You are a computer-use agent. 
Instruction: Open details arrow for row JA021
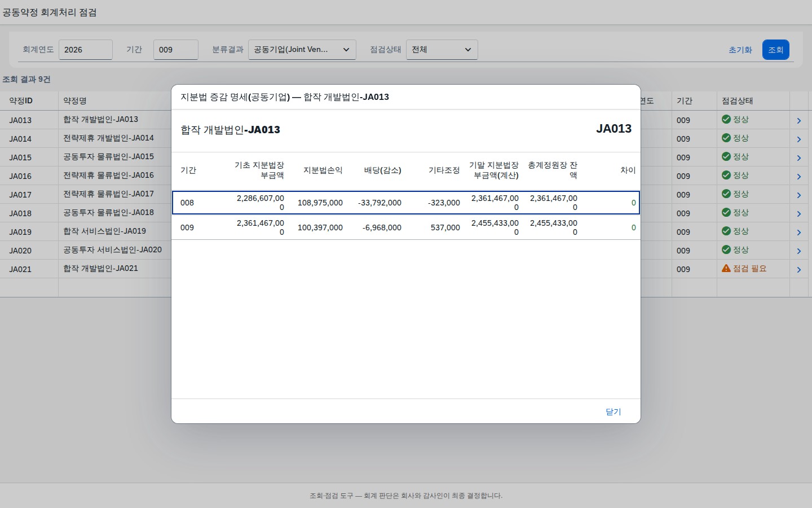pyautogui.click(x=799, y=269)
